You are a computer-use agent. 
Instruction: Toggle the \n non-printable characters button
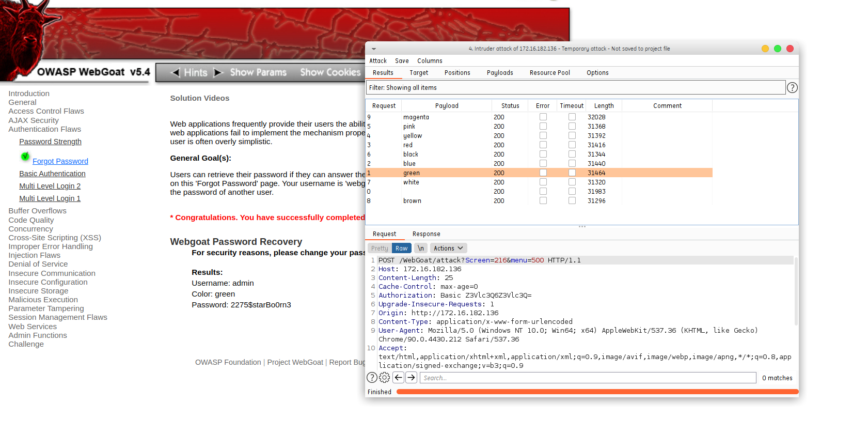point(421,249)
